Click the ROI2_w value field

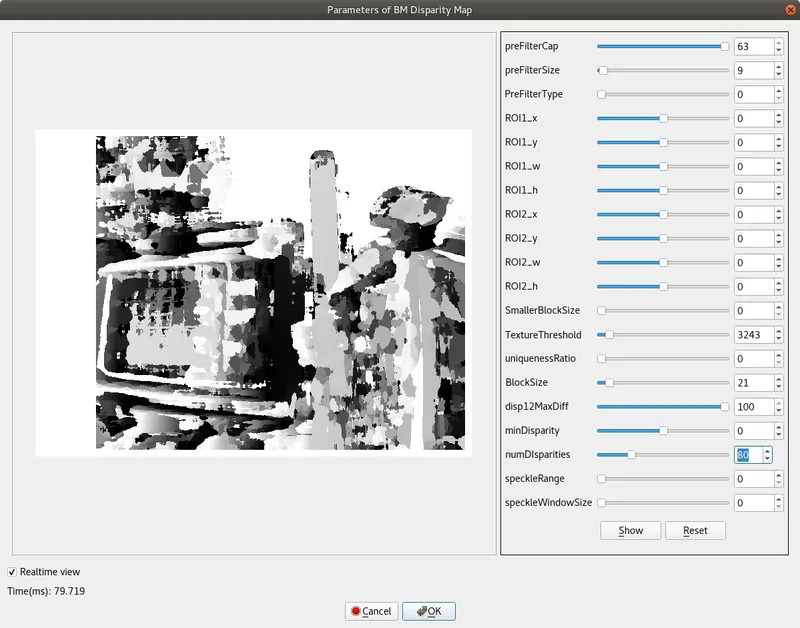pyautogui.click(x=754, y=262)
